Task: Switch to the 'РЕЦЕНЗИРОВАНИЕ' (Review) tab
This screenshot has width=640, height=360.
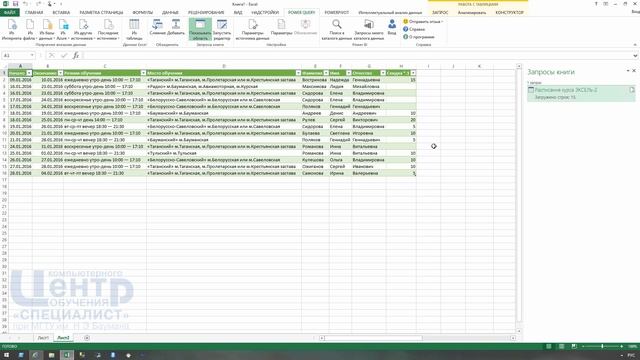Action: [x=206, y=13]
